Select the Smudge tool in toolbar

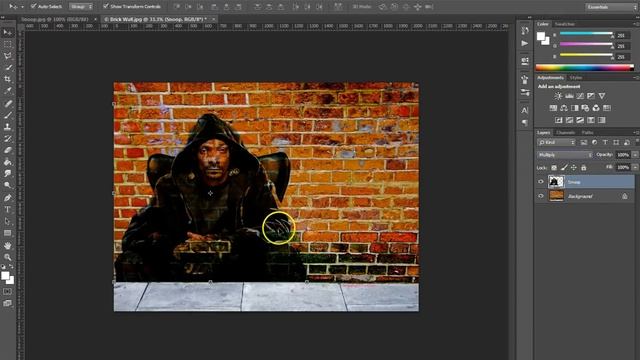point(8,173)
